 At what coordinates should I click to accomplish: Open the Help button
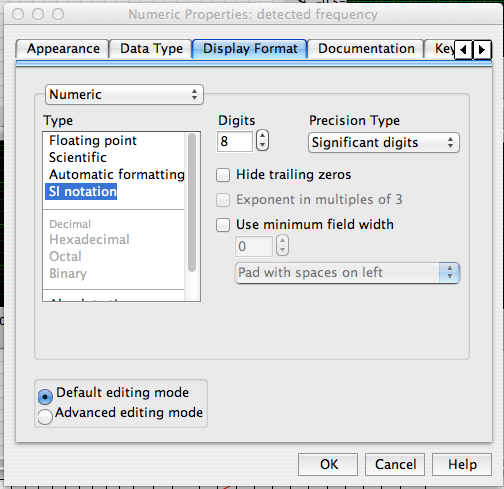[462, 464]
